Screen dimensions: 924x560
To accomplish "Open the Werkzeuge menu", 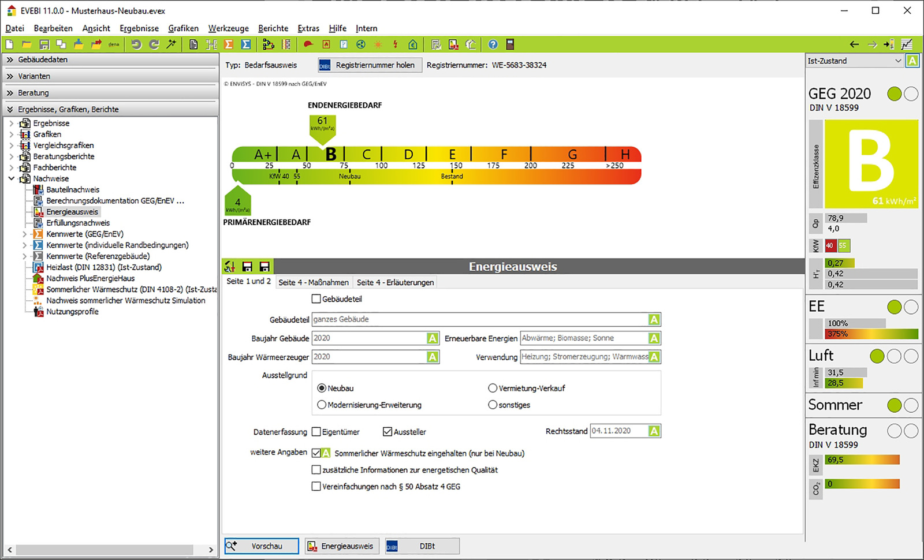I will (x=228, y=28).
